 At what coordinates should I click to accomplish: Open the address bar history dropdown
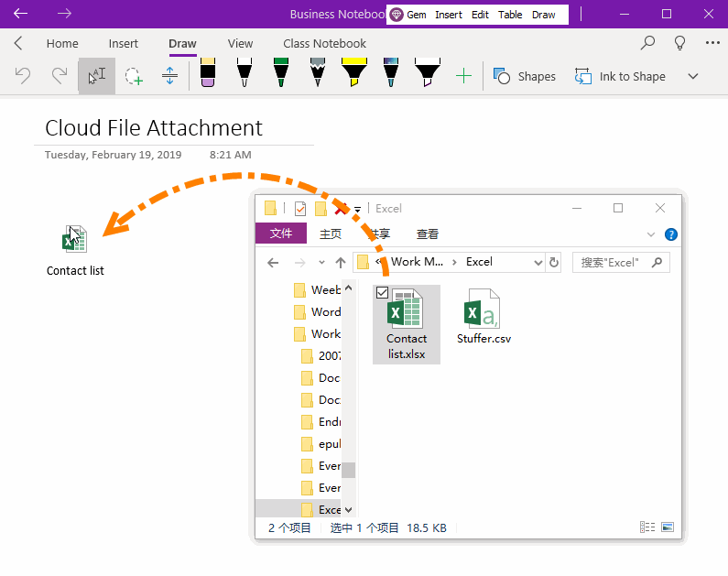coord(538,263)
